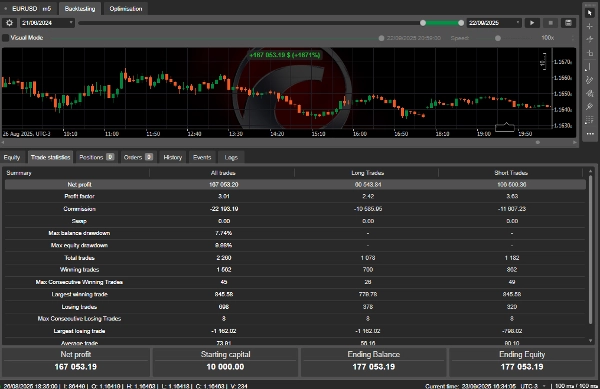This screenshot has height=389, width=600.
Task: Click Starting capital value 10 000.00
Action: click(x=225, y=367)
